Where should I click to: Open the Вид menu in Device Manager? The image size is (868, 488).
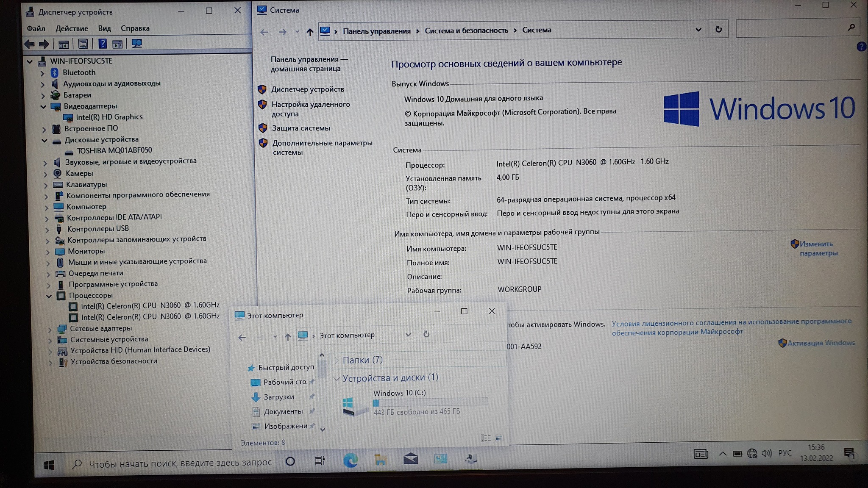104,28
